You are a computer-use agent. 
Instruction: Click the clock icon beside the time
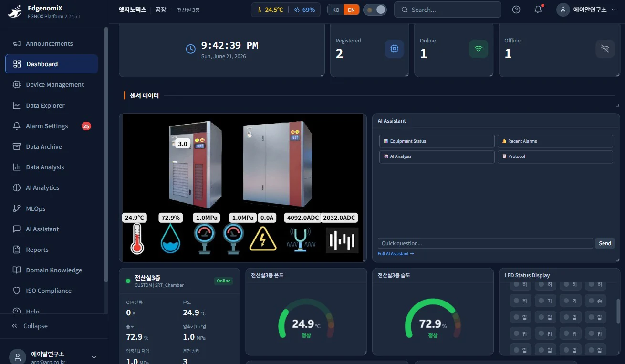190,49
